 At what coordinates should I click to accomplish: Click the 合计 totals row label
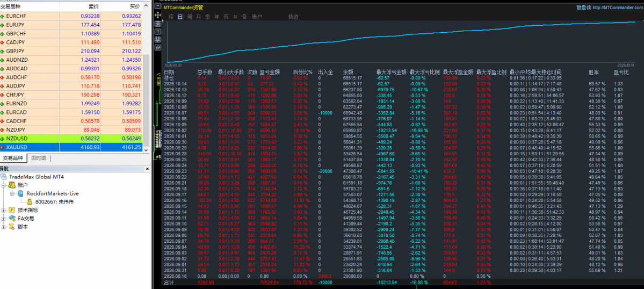[169, 283]
